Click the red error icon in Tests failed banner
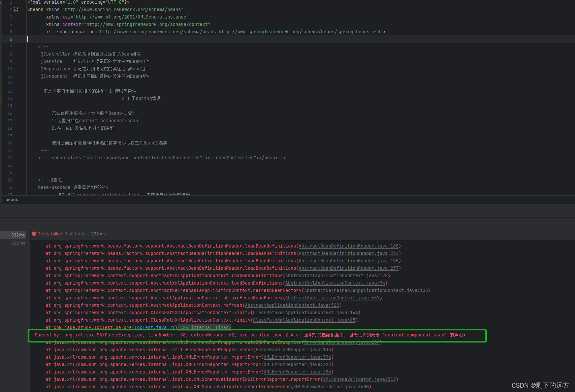Screen dimensions: 575x392 [34, 234]
